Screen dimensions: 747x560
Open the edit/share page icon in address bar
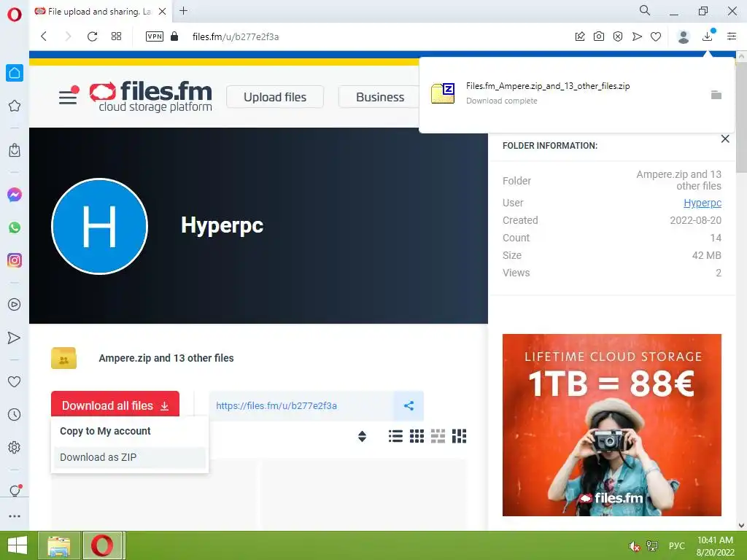click(x=580, y=36)
